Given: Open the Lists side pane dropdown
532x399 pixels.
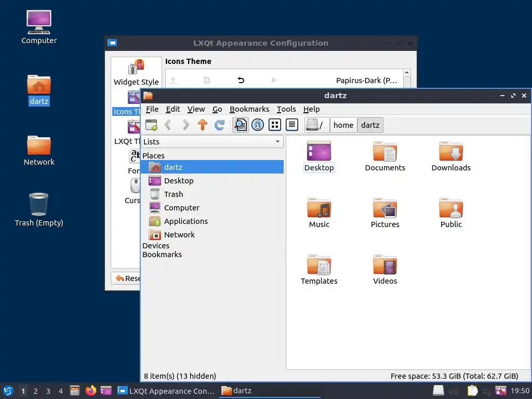Looking at the screenshot, I should [212, 141].
